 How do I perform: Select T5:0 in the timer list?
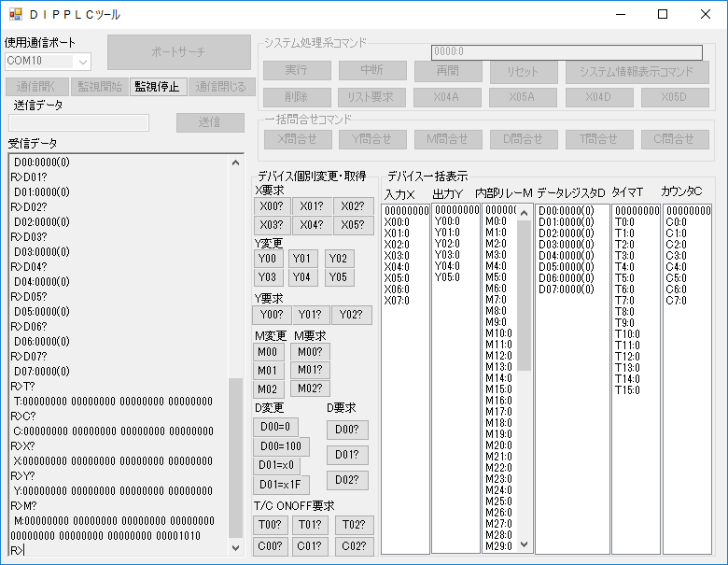(624, 277)
